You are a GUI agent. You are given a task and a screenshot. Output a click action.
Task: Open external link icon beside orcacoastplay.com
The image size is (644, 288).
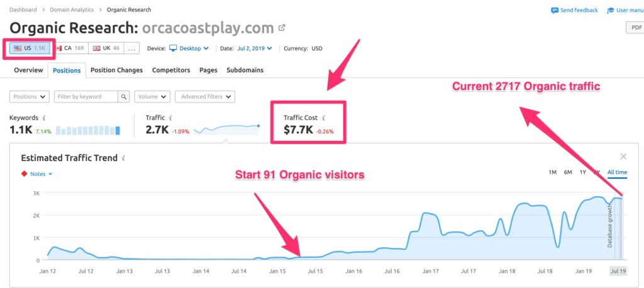[282, 28]
